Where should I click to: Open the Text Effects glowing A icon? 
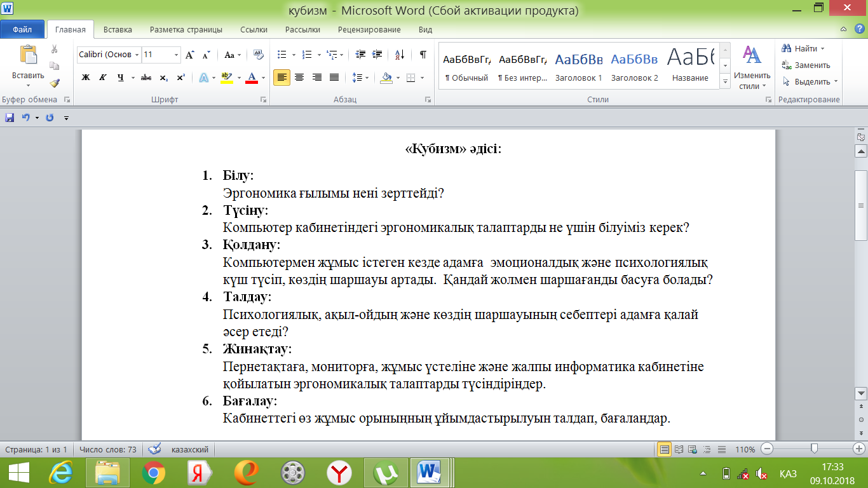coord(204,78)
